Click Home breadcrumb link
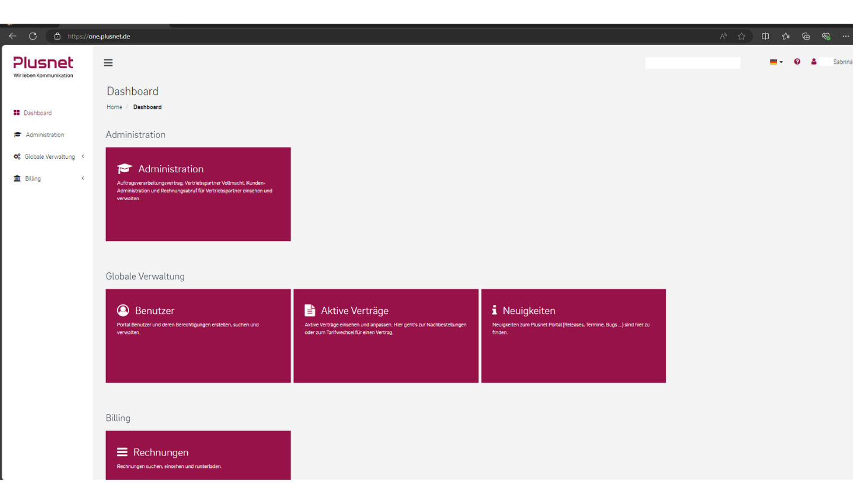The height and width of the screenshot is (504, 853). (114, 107)
